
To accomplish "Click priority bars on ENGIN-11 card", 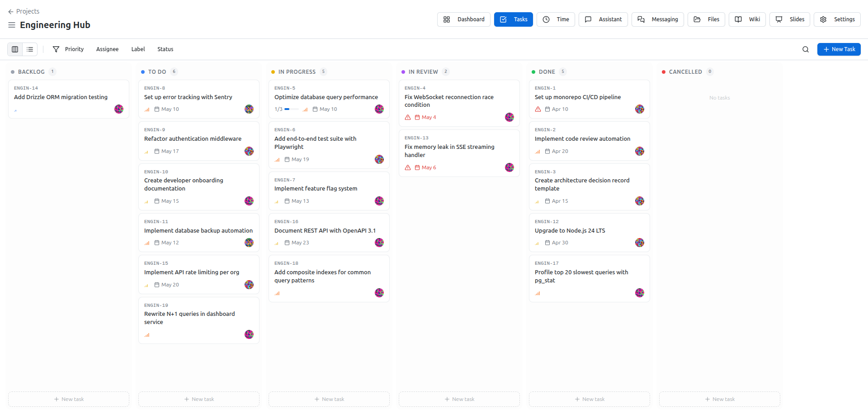I will [x=147, y=243].
